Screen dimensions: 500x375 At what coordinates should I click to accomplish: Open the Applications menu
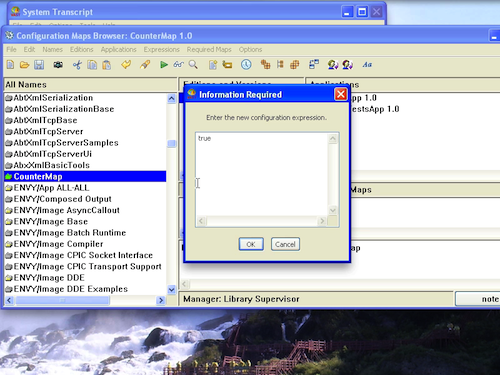tap(119, 49)
